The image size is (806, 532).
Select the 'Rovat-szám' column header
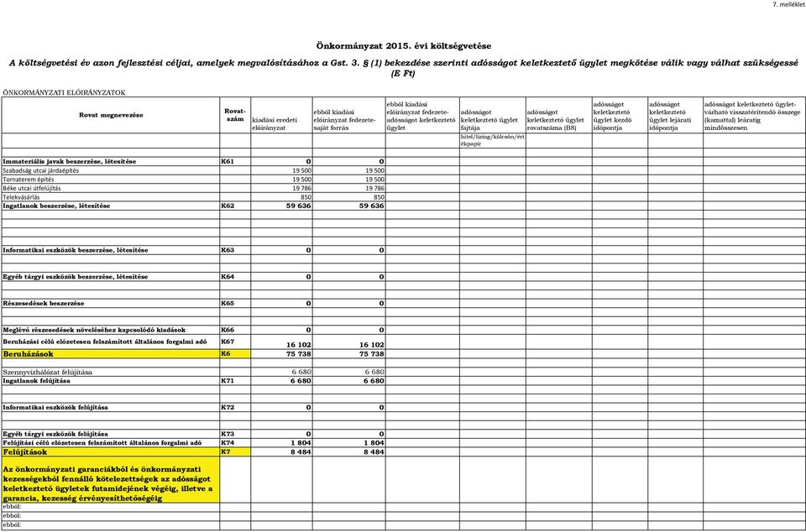tap(235, 115)
